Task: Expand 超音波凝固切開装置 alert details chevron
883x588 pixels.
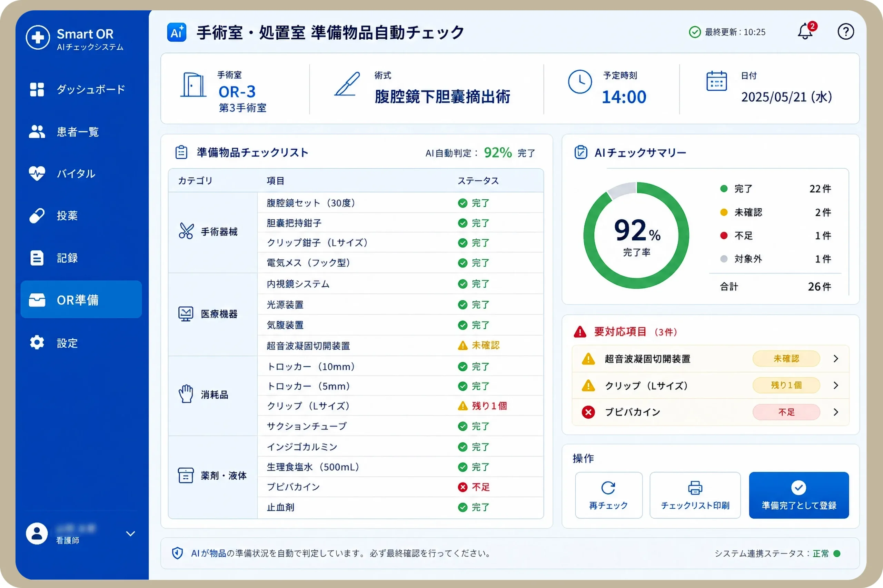Action: [x=835, y=359]
